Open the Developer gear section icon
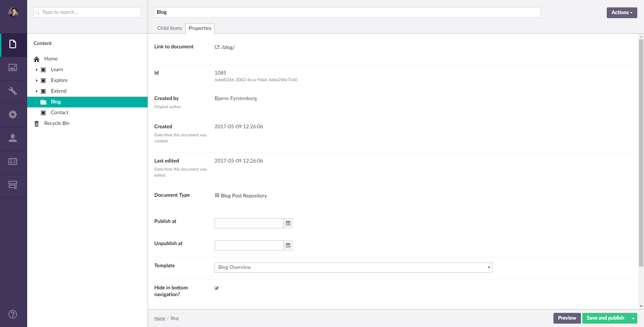 click(13, 115)
